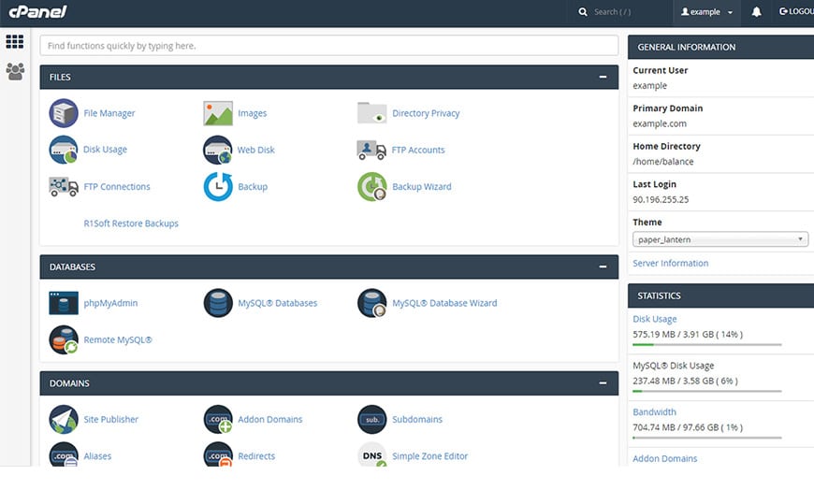Open the home grid icon in sidebar
Image resolution: width=814 pixels, height=504 pixels.
click(x=15, y=41)
